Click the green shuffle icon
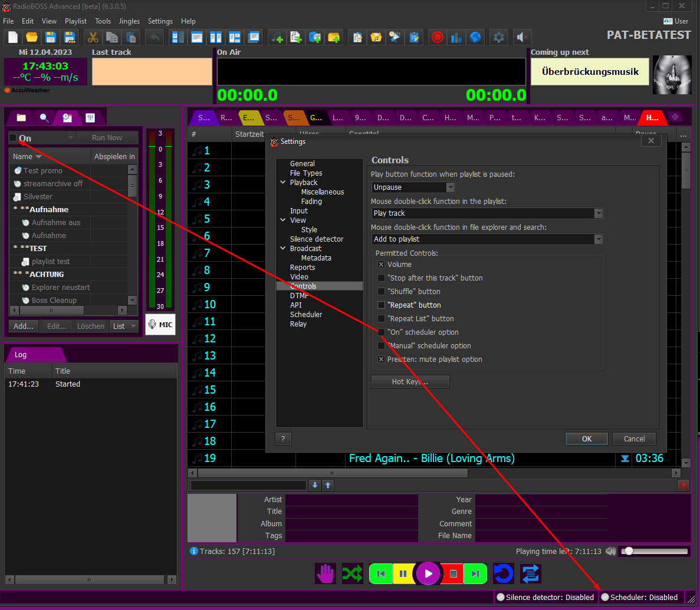This screenshot has height=610, width=700. [x=353, y=573]
